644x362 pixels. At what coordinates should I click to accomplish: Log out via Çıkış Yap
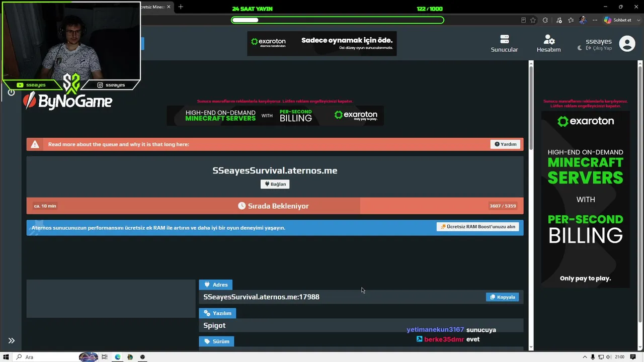(599, 48)
